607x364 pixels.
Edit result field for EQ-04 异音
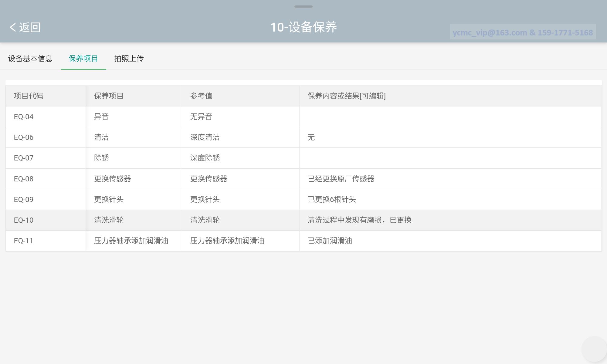tap(450, 117)
